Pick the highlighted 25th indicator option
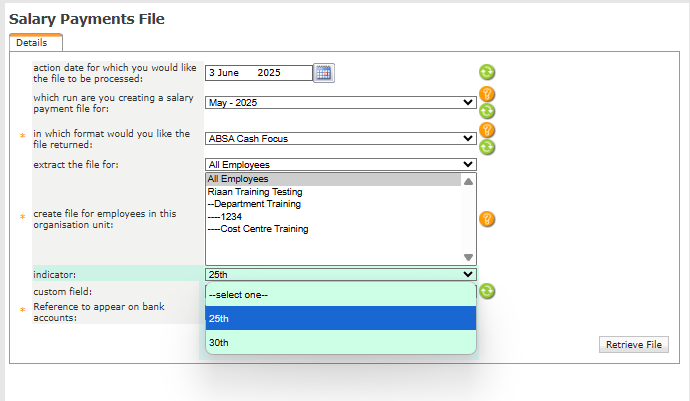 (340, 318)
